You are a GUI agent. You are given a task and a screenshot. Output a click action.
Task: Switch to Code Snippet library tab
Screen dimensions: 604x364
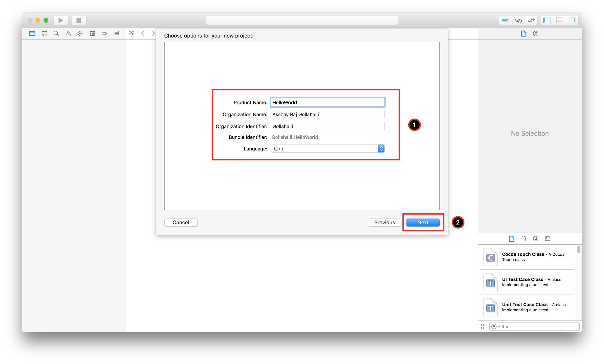[x=524, y=239]
